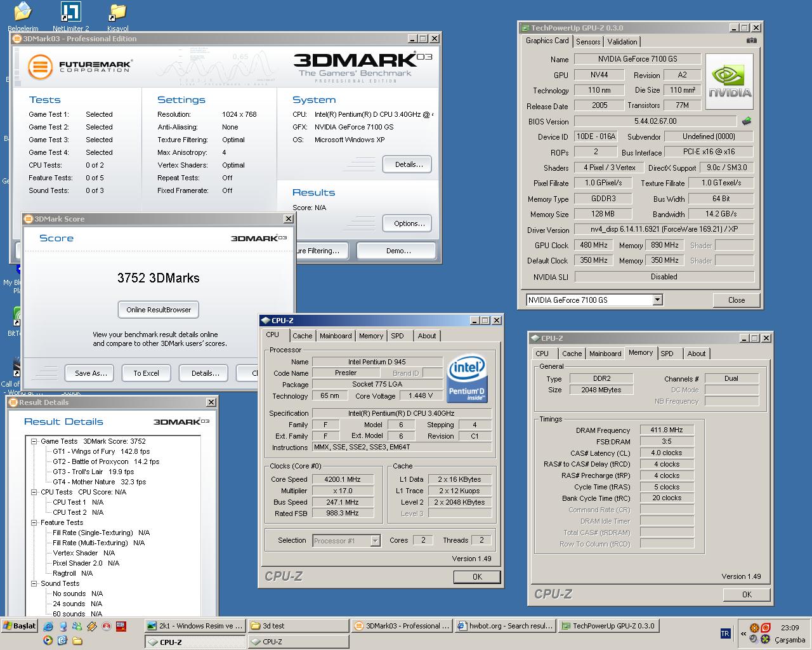Switch to the Sensors tab in GPU-Z
812x650 pixels.
point(588,42)
